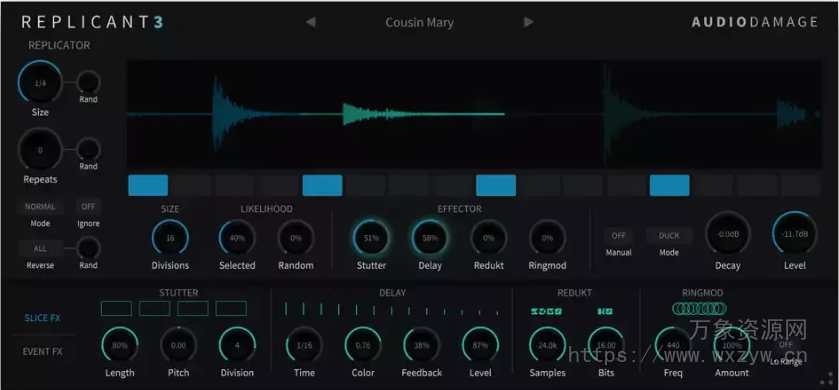The image size is (839, 390).
Task: Click the AUDIODAMAGE brand logo
Action: (755, 22)
